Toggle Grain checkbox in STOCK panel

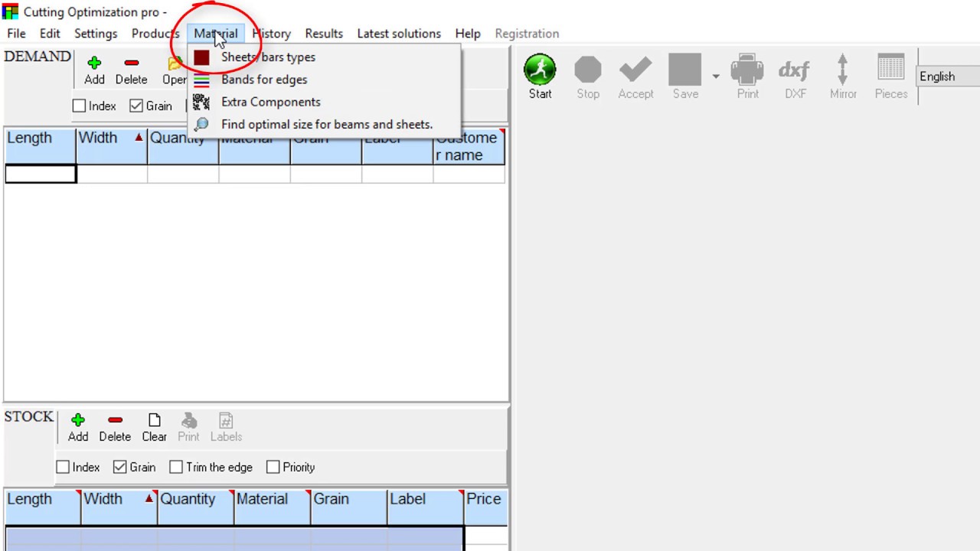tap(119, 467)
